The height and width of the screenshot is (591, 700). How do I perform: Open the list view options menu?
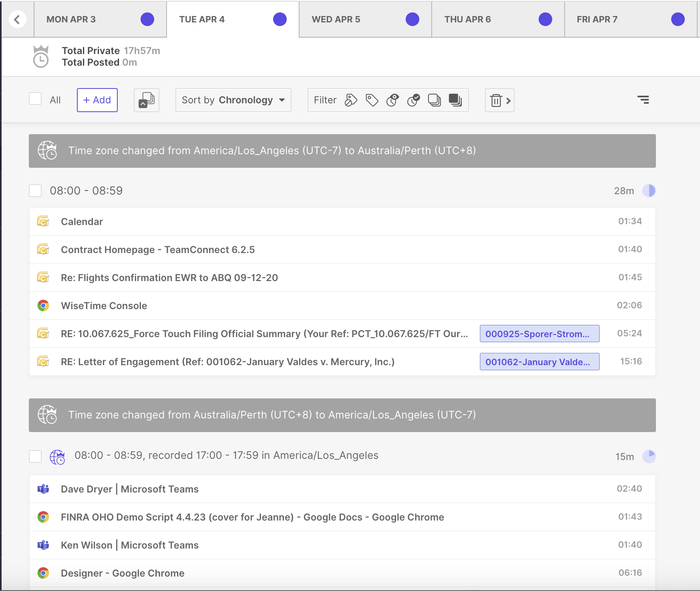tap(643, 100)
